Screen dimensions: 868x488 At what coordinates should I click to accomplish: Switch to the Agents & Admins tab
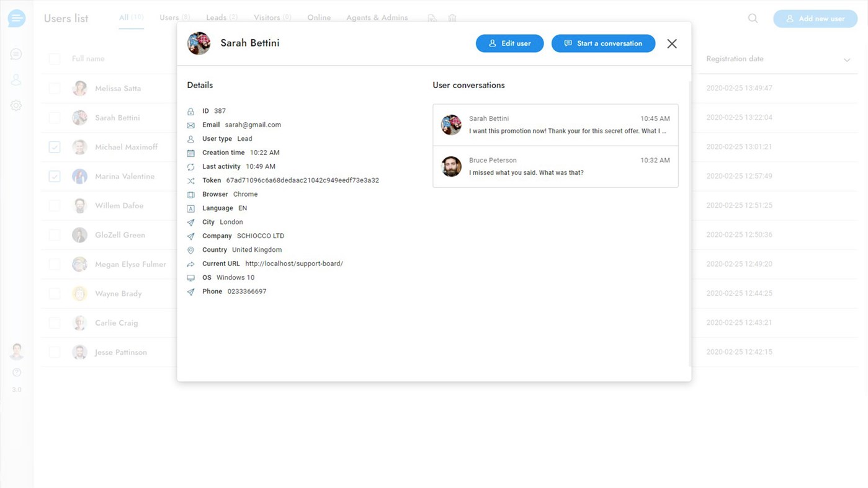pyautogui.click(x=377, y=17)
